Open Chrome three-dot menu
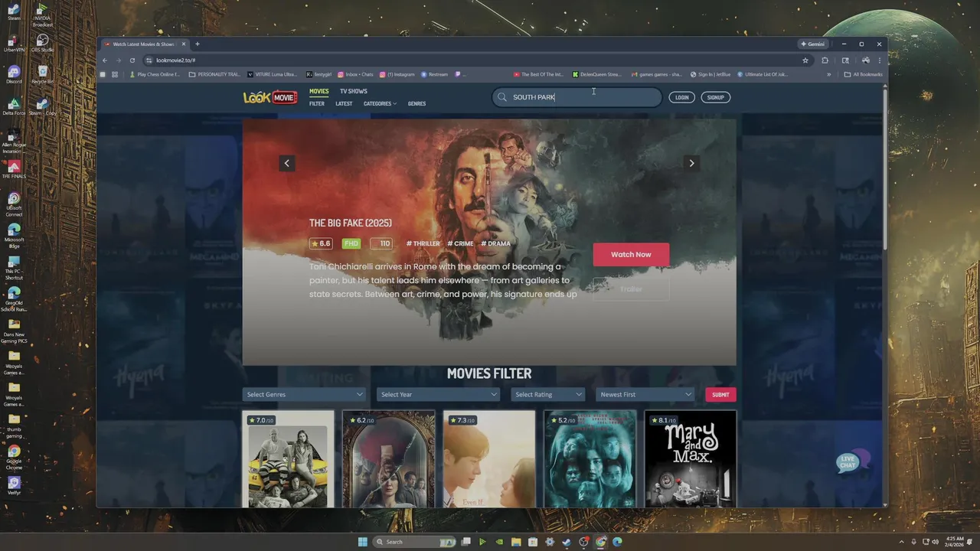The image size is (980, 551). [x=880, y=60]
